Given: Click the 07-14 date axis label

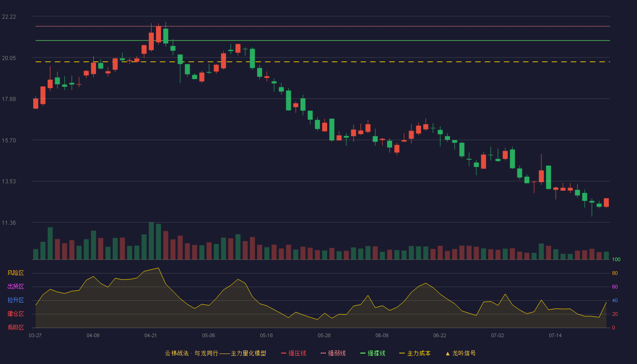Looking at the screenshot, I should click(x=555, y=335).
